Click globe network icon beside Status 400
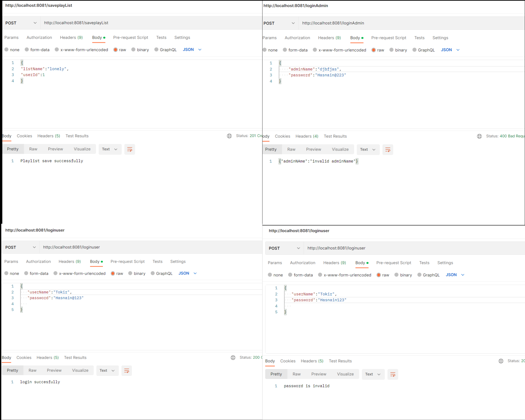 pos(479,136)
